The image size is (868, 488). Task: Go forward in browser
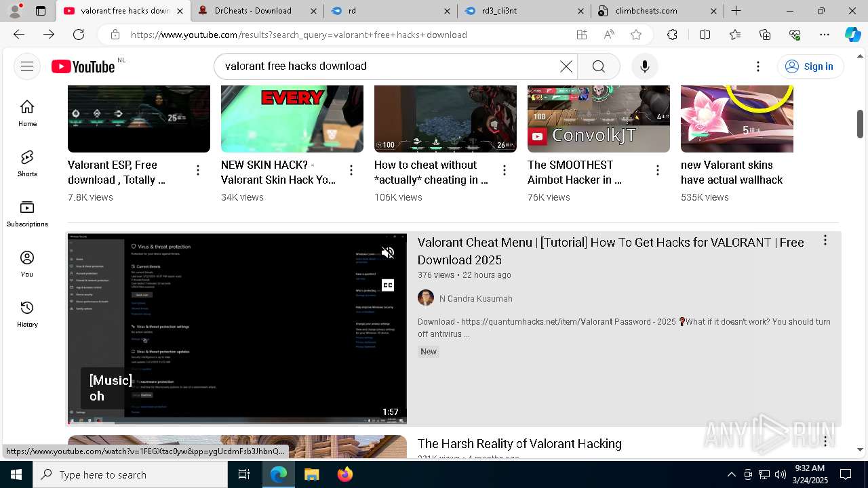tap(49, 35)
